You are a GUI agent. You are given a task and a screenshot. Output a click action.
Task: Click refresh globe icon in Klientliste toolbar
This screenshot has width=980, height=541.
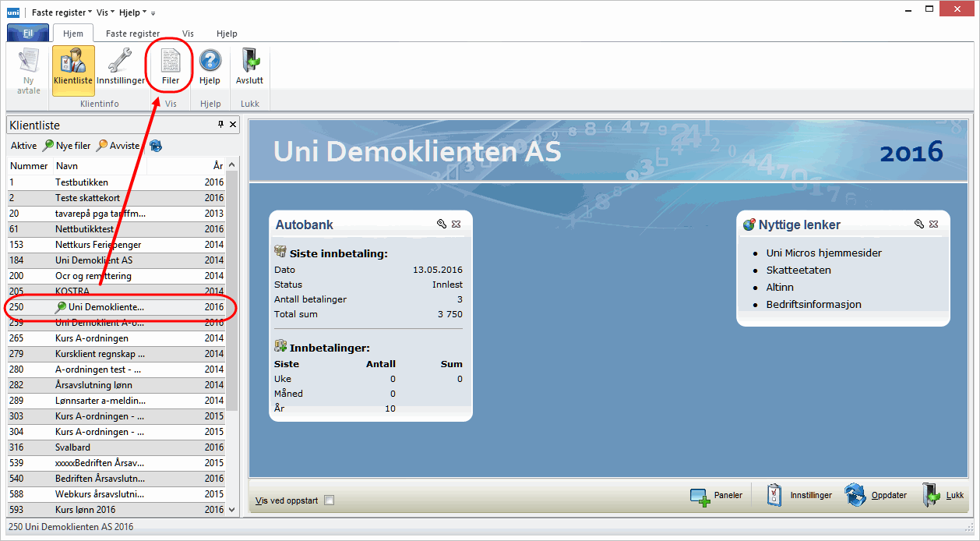point(156,146)
